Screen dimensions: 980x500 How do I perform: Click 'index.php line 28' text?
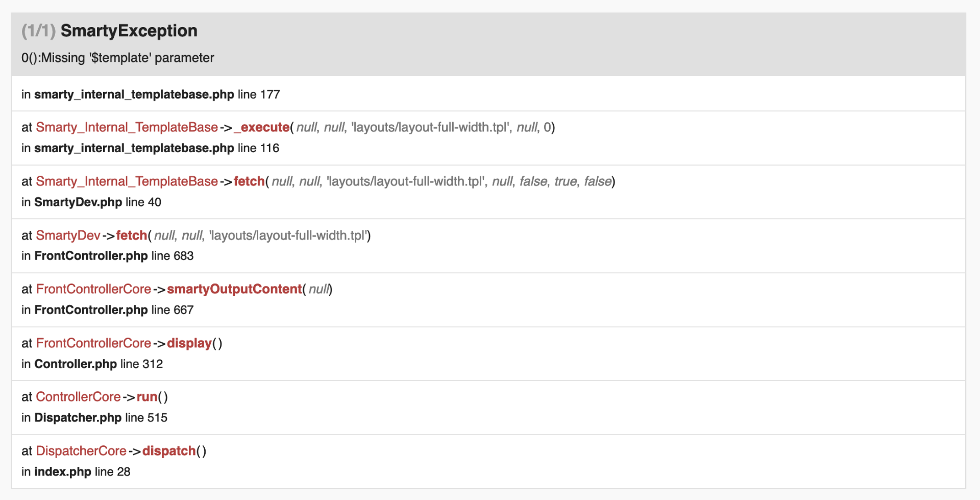[82, 472]
